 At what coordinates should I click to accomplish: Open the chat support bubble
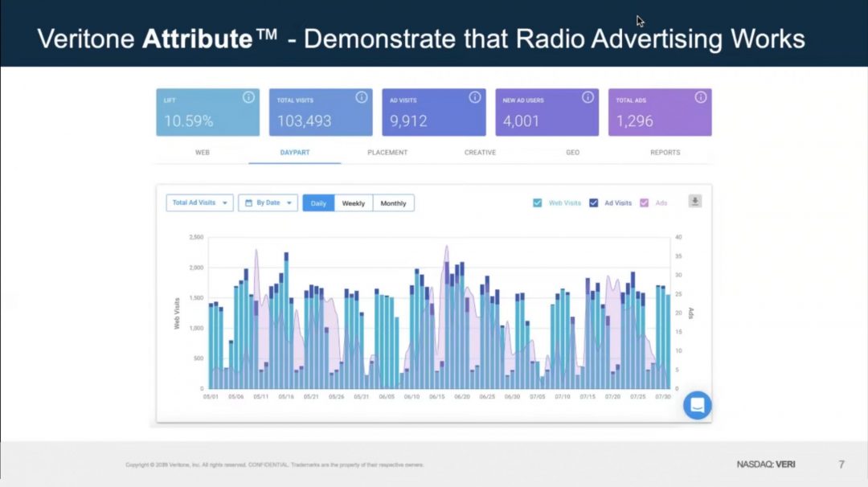coord(698,406)
